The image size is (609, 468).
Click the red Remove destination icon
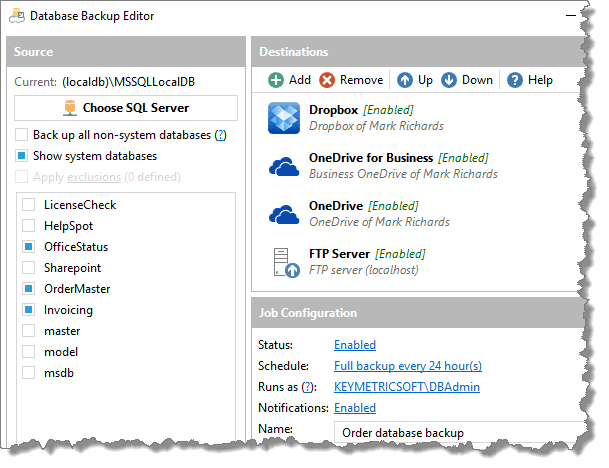click(x=327, y=80)
